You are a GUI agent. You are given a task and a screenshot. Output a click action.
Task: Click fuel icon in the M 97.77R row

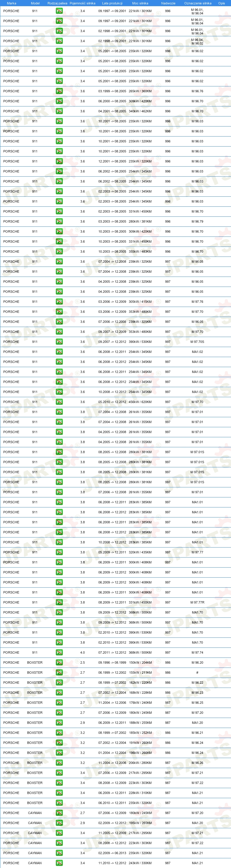coord(59,602)
